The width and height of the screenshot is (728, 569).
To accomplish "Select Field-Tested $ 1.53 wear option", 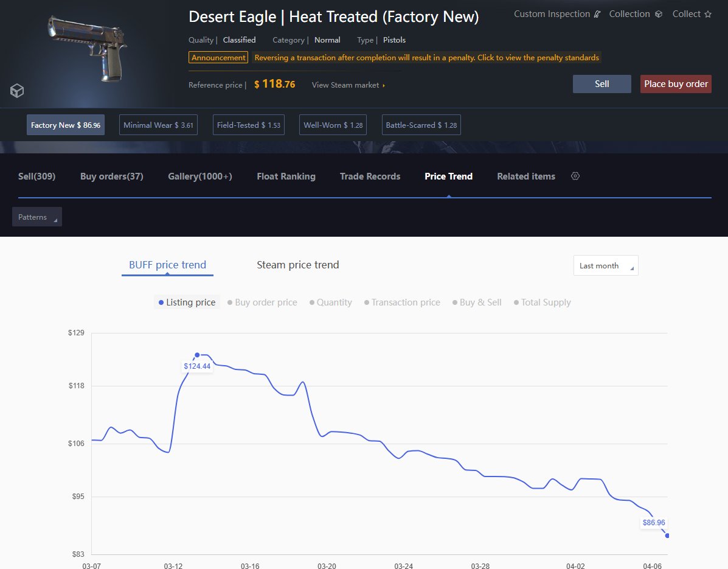I will pos(248,125).
